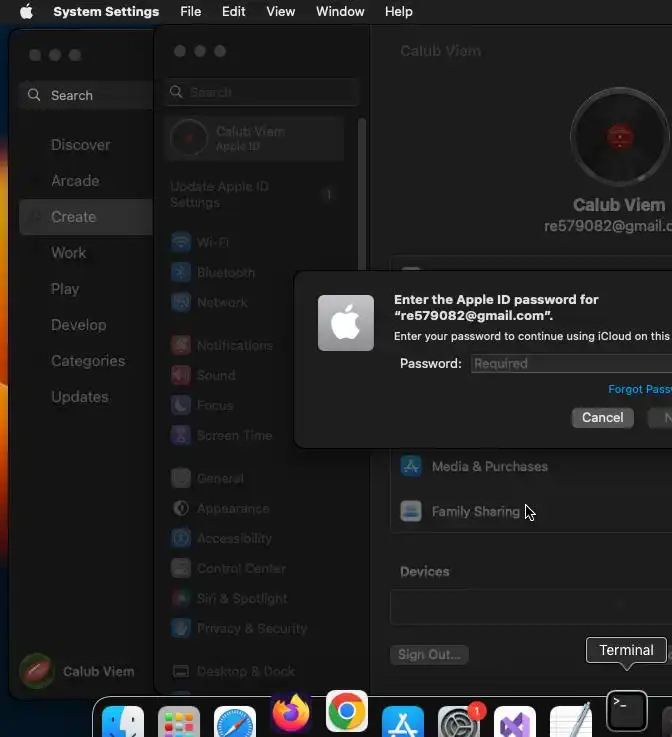This screenshot has width=672, height=737.
Task: Click the Desktop & Dock settings icon
Action: pyautogui.click(x=181, y=671)
